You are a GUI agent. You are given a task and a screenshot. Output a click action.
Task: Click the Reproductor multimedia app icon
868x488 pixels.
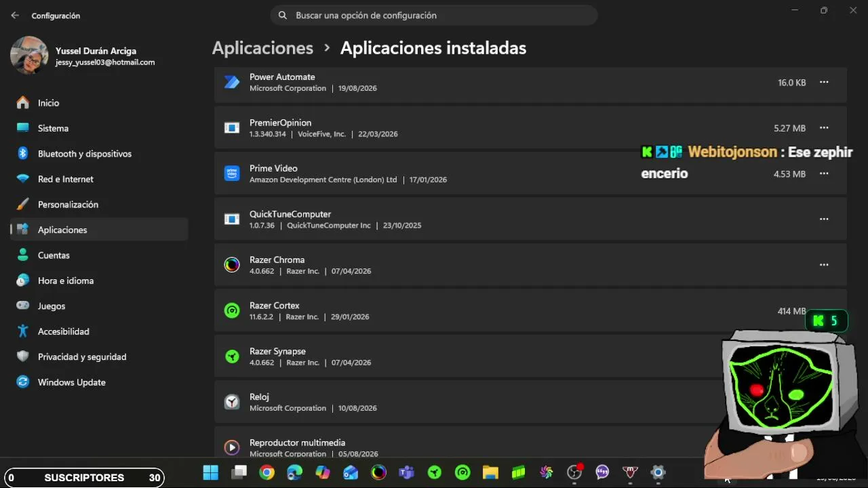click(x=232, y=447)
